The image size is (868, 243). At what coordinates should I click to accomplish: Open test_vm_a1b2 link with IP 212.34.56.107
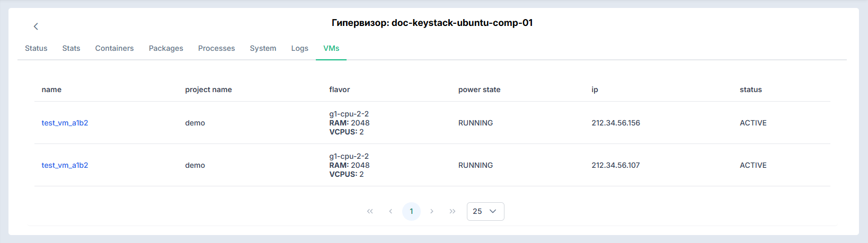(x=65, y=165)
